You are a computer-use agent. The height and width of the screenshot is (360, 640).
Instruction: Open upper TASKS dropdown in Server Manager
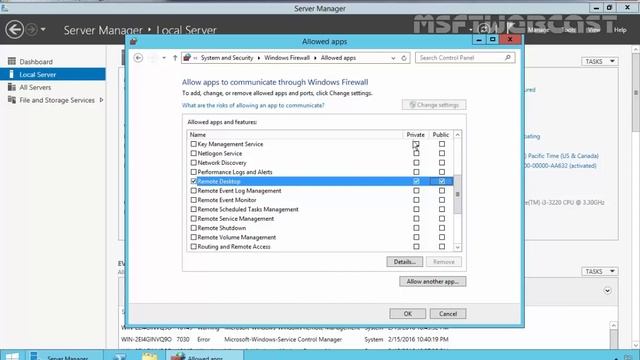600,61
